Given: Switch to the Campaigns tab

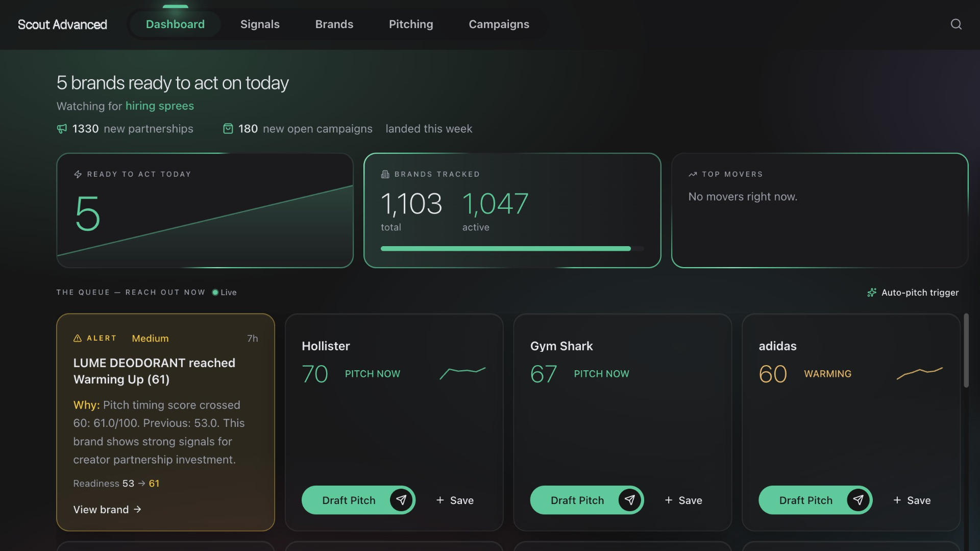Looking at the screenshot, I should pyautogui.click(x=499, y=24).
